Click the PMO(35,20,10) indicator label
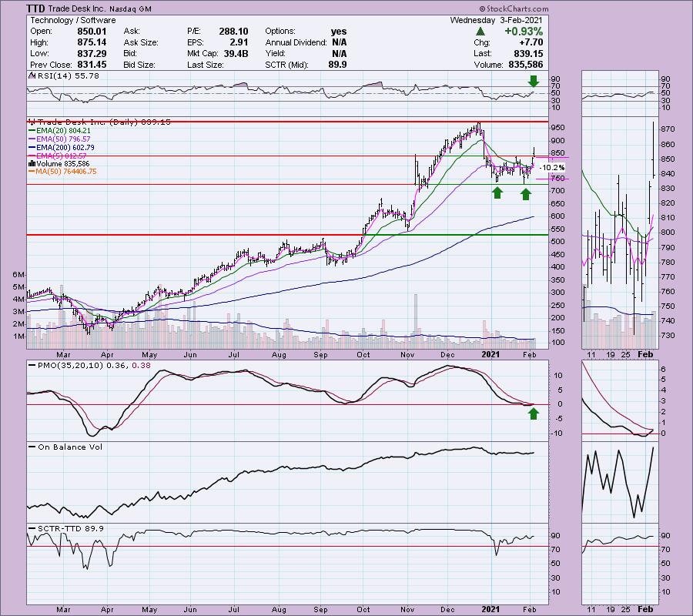The width and height of the screenshot is (693, 616). click(90, 366)
